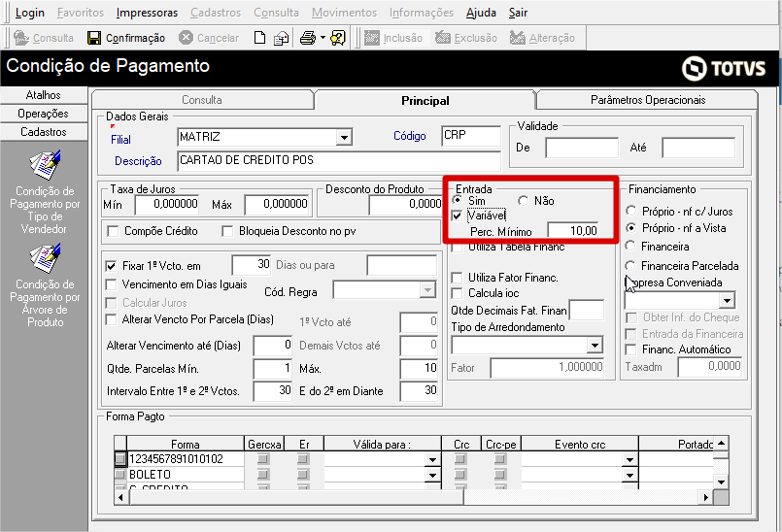Click the Exclusão toolbar icon
The height and width of the screenshot is (532, 782).
[x=443, y=38]
